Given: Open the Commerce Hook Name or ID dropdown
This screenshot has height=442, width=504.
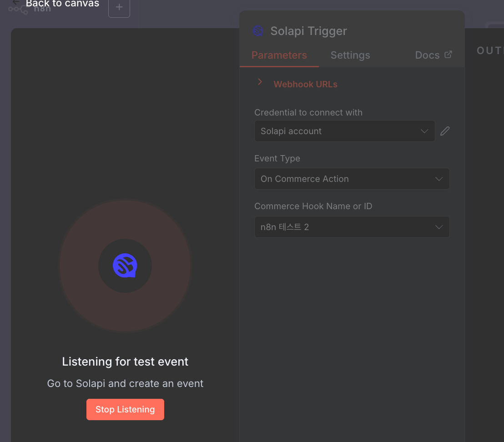Looking at the screenshot, I should click(x=352, y=227).
